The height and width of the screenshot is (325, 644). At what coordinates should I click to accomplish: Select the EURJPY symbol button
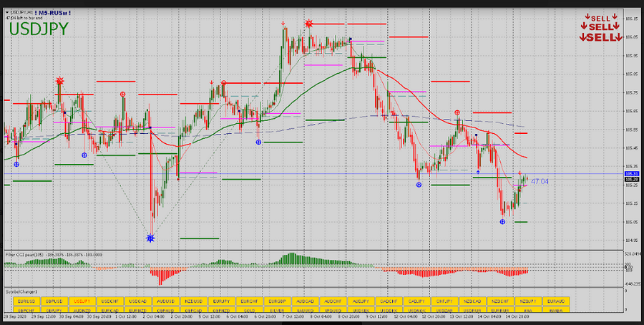coord(222,302)
